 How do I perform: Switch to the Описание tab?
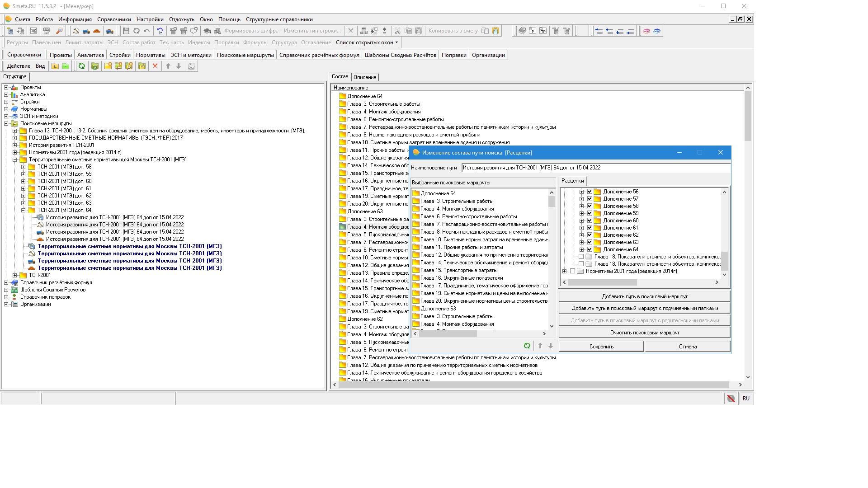click(364, 77)
